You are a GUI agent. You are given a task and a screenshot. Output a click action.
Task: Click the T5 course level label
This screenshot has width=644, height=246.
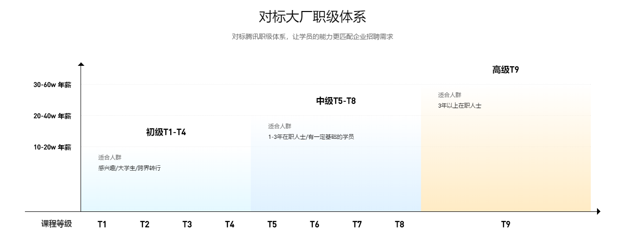[272, 224]
